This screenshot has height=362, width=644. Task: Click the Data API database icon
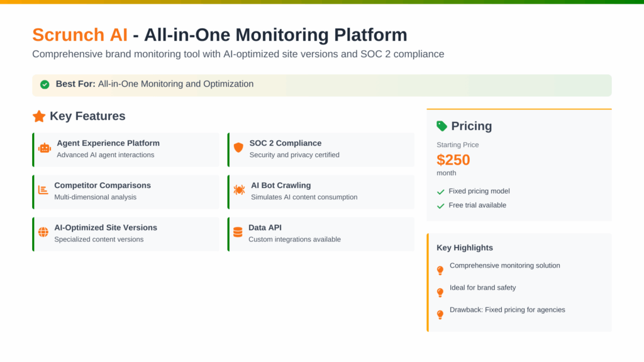238,233
